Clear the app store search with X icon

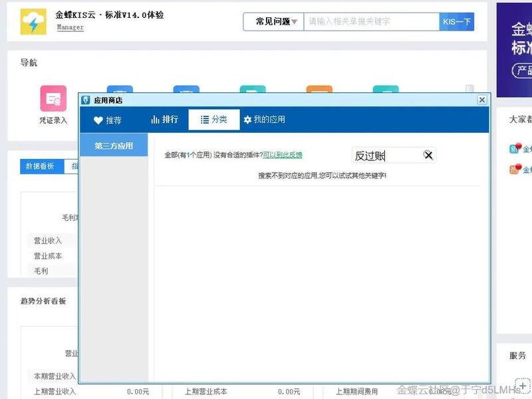pyautogui.click(x=428, y=156)
